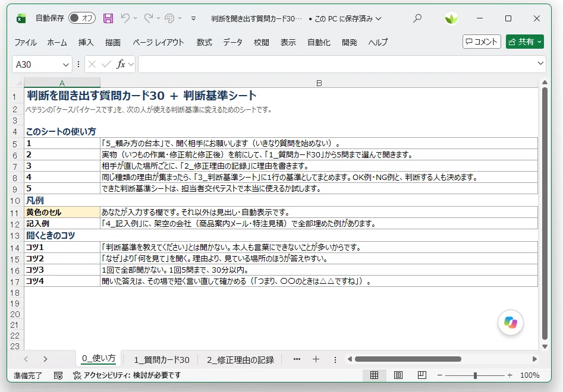Toggle the 自動保存 AutoSave switch
This screenshot has height=392, width=563.
(x=82, y=18)
